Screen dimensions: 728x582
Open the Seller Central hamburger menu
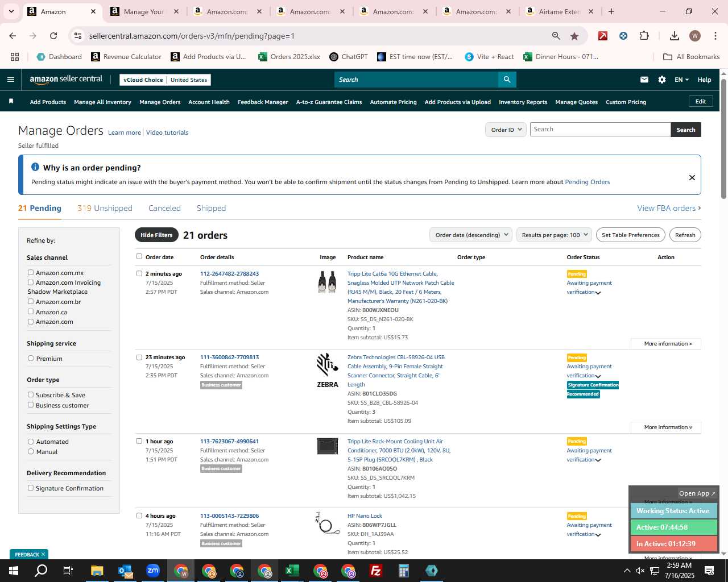click(x=11, y=80)
